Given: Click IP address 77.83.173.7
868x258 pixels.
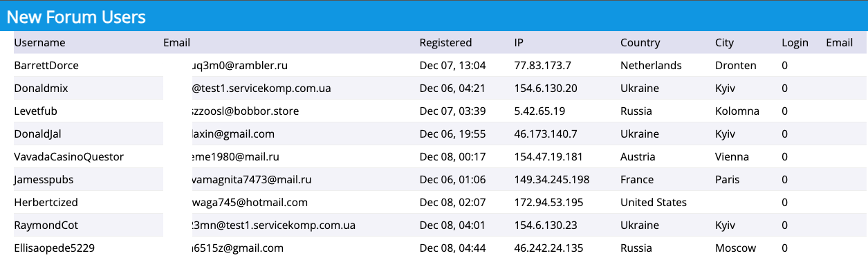Looking at the screenshot, I should click(x=543, y=66).
